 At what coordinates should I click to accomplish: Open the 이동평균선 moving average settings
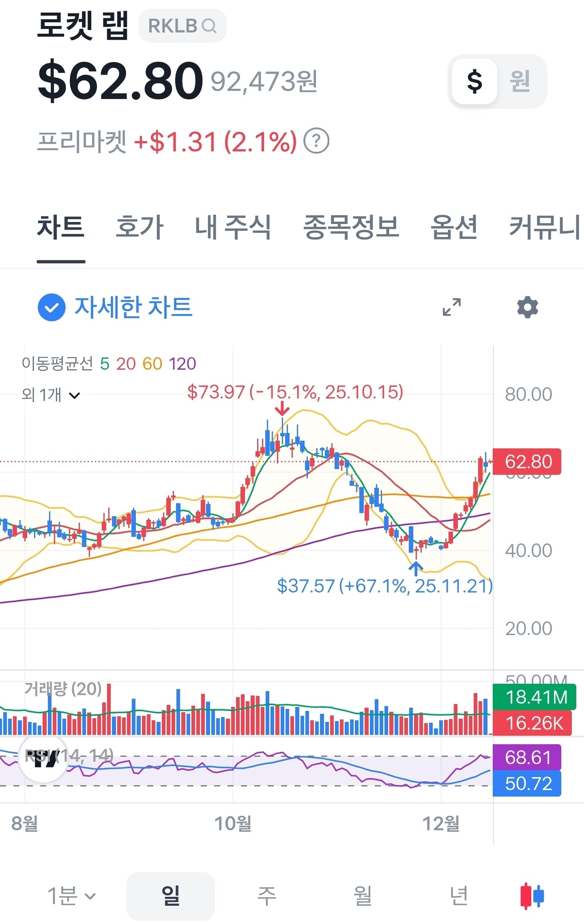coord(109,363)
